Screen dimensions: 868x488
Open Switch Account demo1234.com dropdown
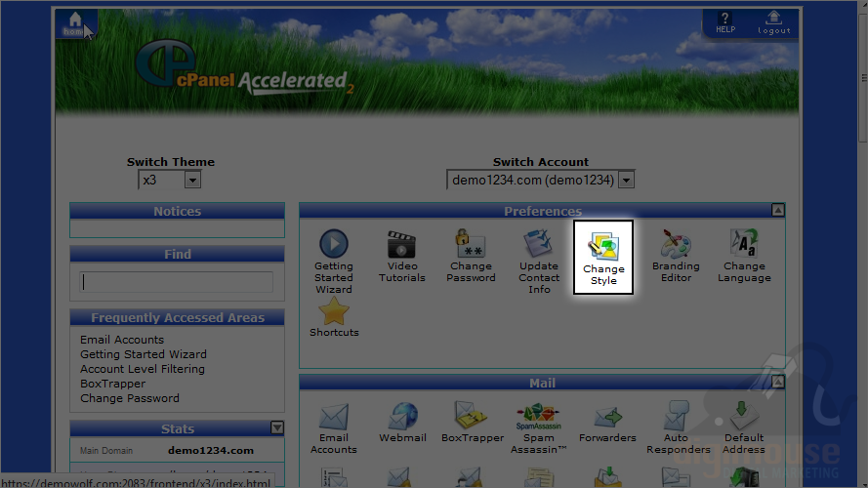coord(540,180)
